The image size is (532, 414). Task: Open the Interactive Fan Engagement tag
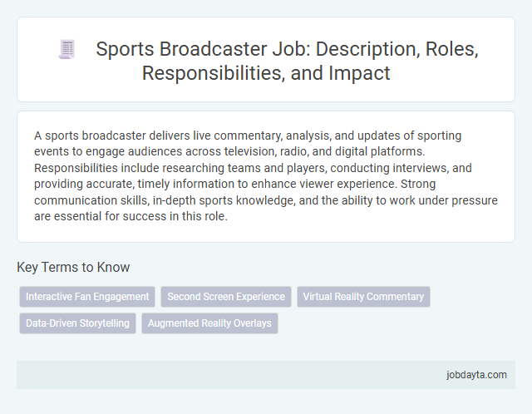pos(87,297)
